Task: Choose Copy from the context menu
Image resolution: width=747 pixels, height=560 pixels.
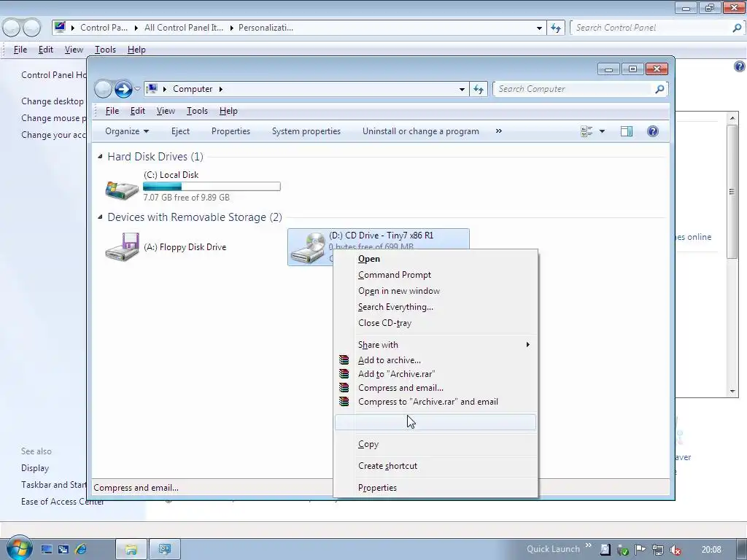Action: 368,444
